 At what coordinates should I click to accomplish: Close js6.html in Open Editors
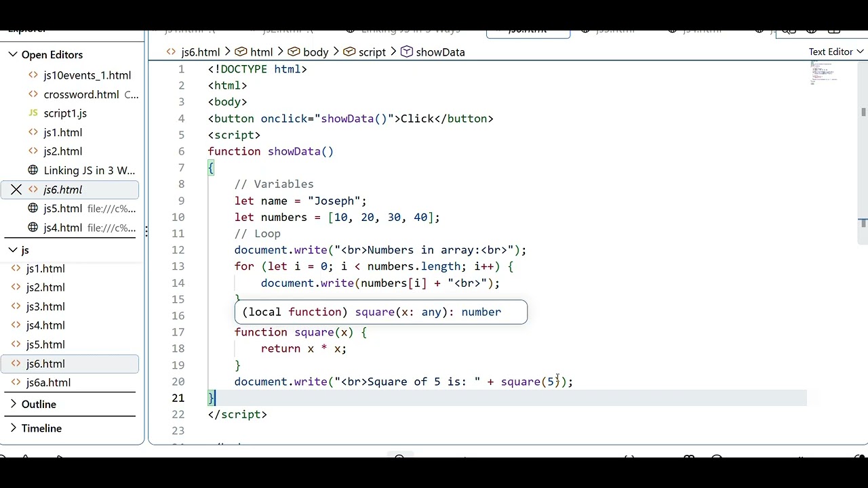tap(16, 190)
